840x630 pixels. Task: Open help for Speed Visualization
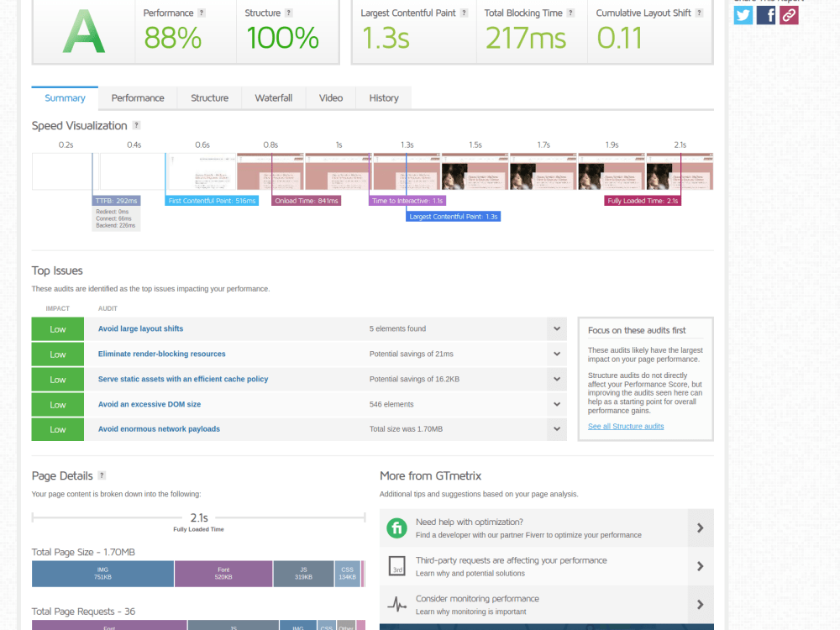(137, 125)
